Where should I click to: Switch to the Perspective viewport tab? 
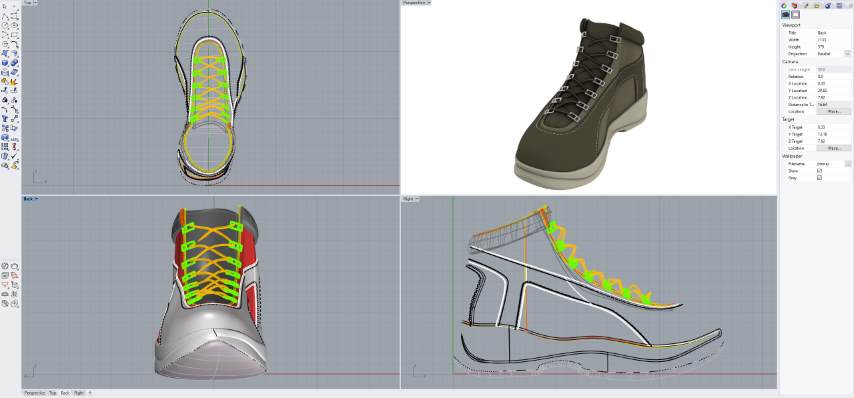34,392
